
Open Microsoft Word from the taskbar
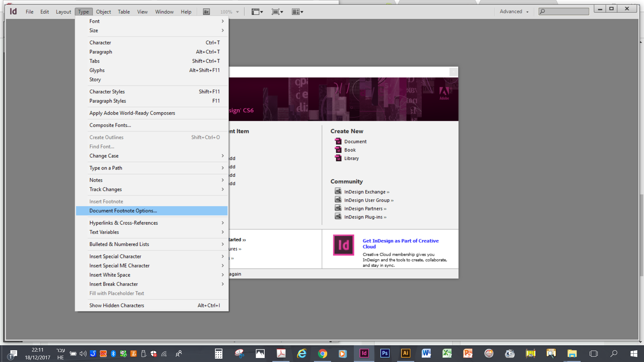click(x=426, y=353)
